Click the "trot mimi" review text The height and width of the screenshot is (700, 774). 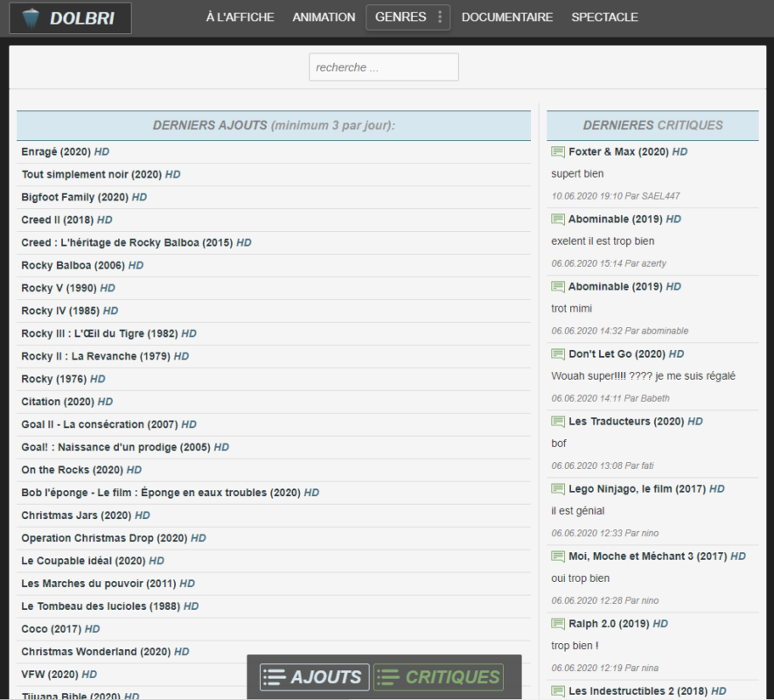pos(572,309)
